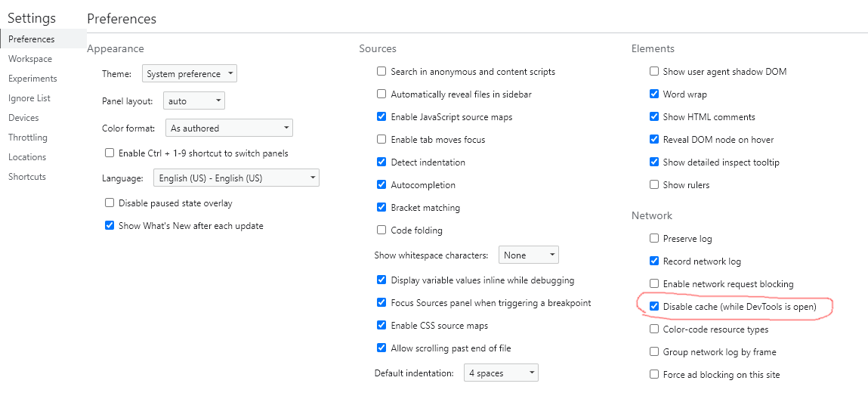Expand the Theme dropdown
The width and height of the screenshot is (868, 399).
click(x=190, y=74)
